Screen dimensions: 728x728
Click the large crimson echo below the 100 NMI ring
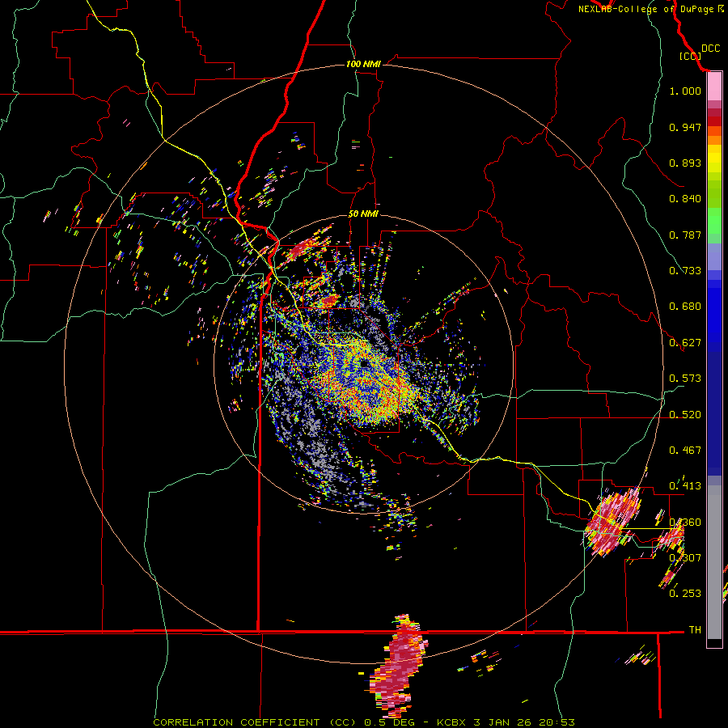tap(397, 667)
